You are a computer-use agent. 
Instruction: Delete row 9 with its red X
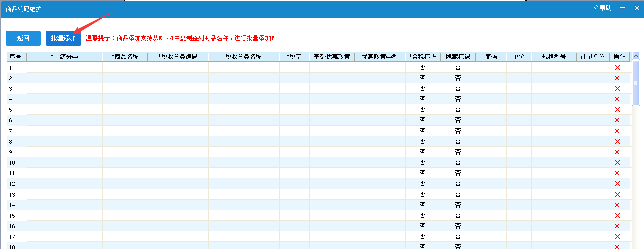pyautogui.click(x=617, y=152)
